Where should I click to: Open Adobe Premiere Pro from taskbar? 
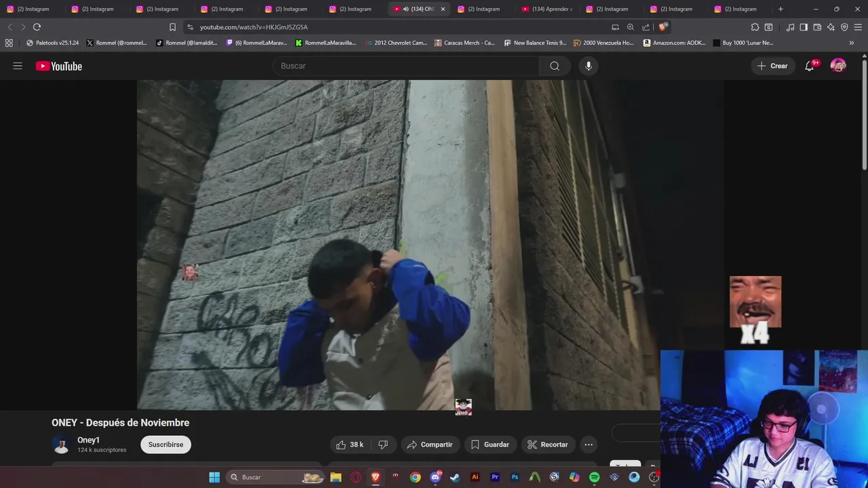coord(495,477)
